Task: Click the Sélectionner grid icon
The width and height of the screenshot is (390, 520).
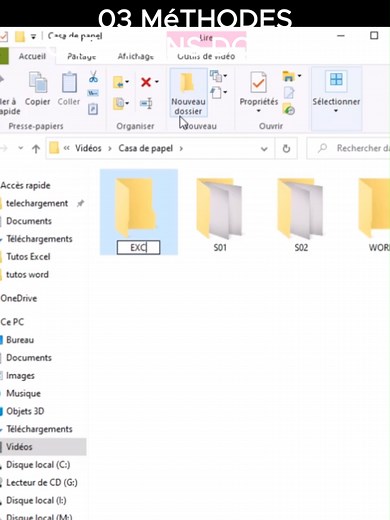Action: point(336,80)
